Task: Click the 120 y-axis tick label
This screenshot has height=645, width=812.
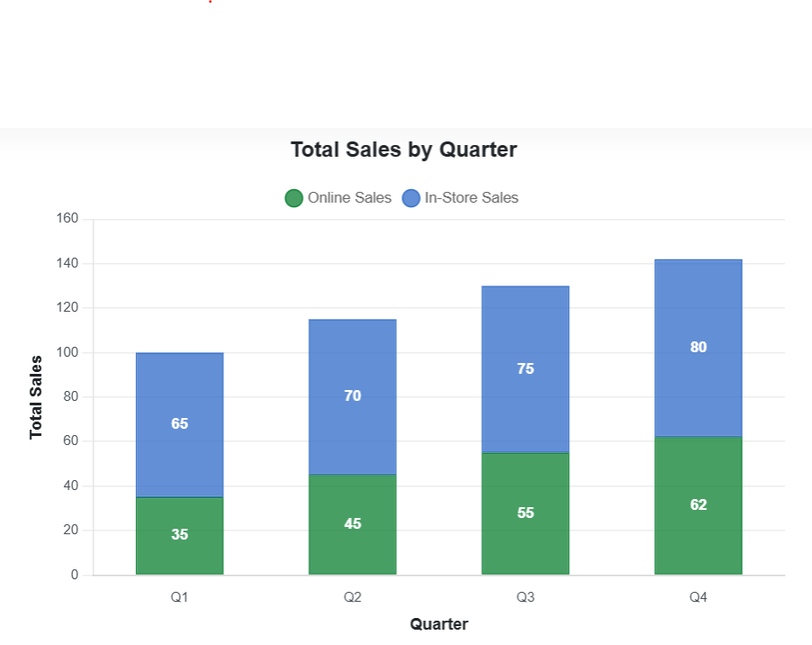Action: (x=68, y=307)
